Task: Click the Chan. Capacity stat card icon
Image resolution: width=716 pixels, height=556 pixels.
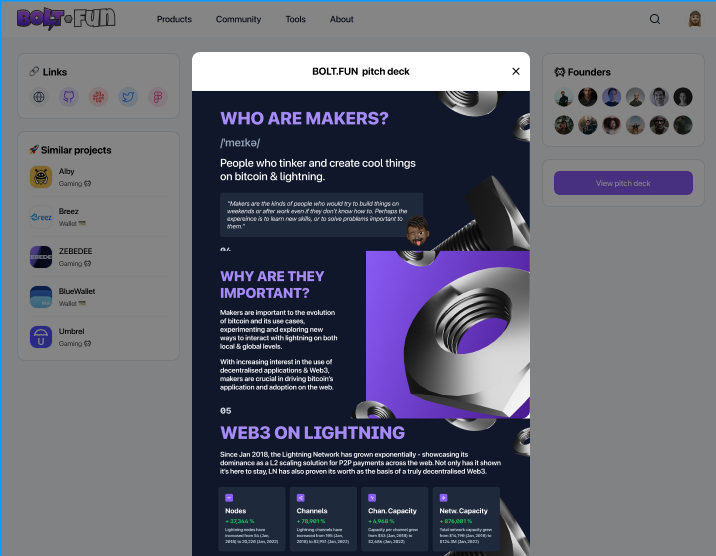Action: [372, 498]
